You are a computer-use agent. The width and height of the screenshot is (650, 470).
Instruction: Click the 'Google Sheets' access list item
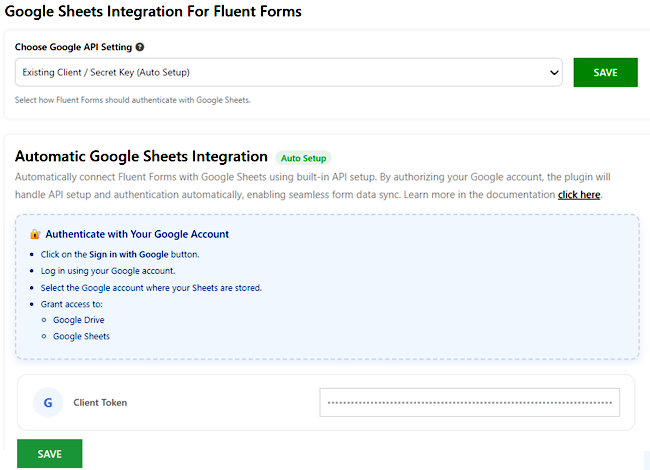click(x=82, y=336)
